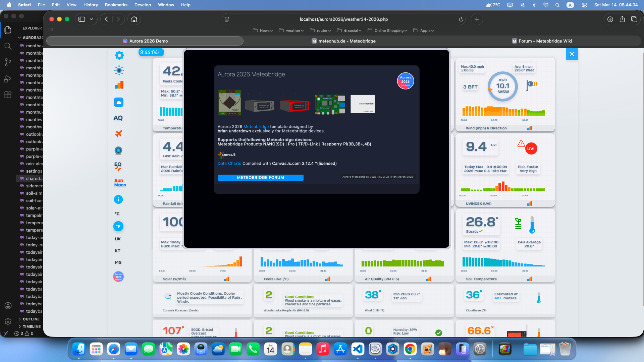Viewport: 644px width, 362px height.
Task: Expand the OUTLINE section in Explorer
Action: (31, 319)
